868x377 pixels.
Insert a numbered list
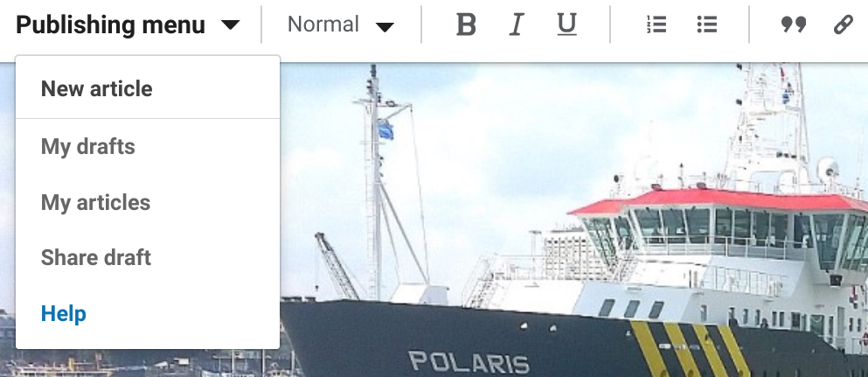tap(656, 24)
